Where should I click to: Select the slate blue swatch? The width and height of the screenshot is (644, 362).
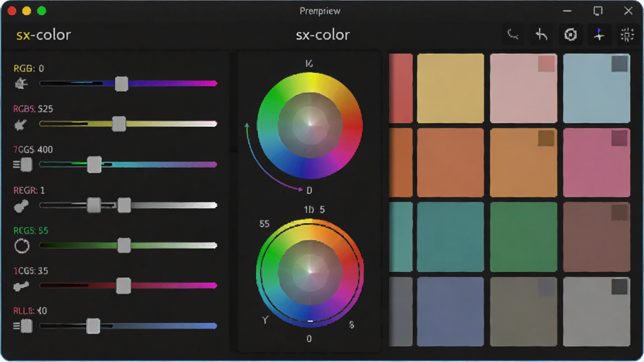[x=450, y=312]
